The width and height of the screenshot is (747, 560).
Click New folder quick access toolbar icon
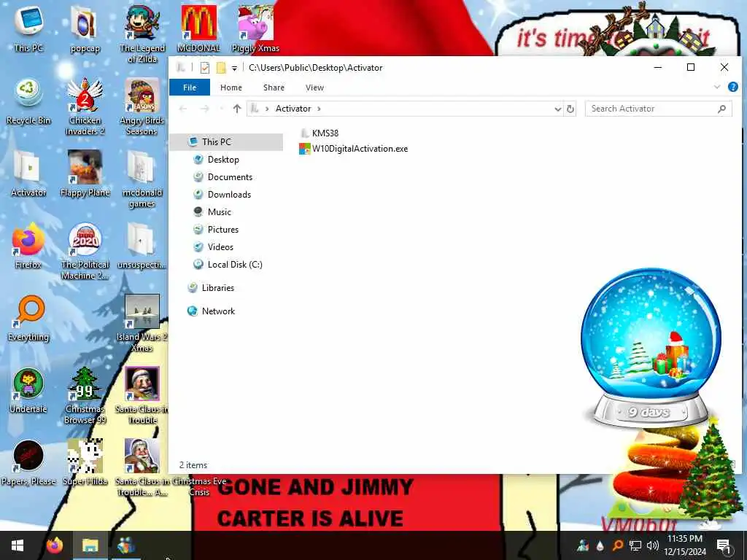click(220, 68)
